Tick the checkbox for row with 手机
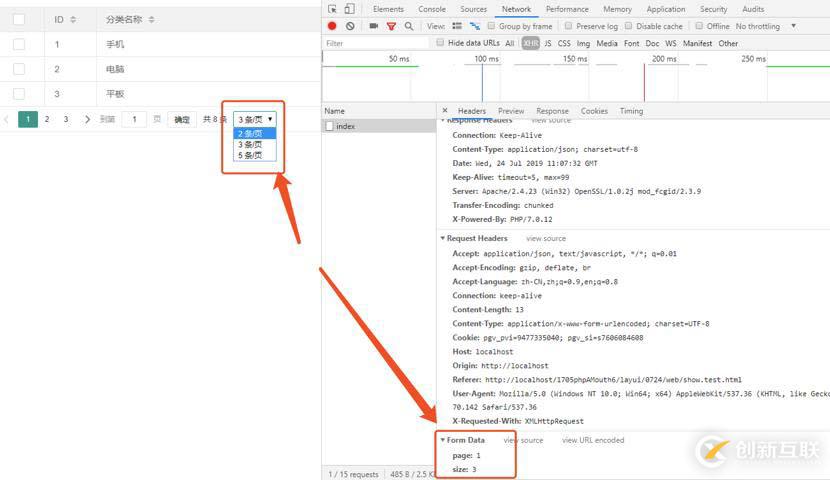Screen dimensions: 830x480 (x=19, y=44)
